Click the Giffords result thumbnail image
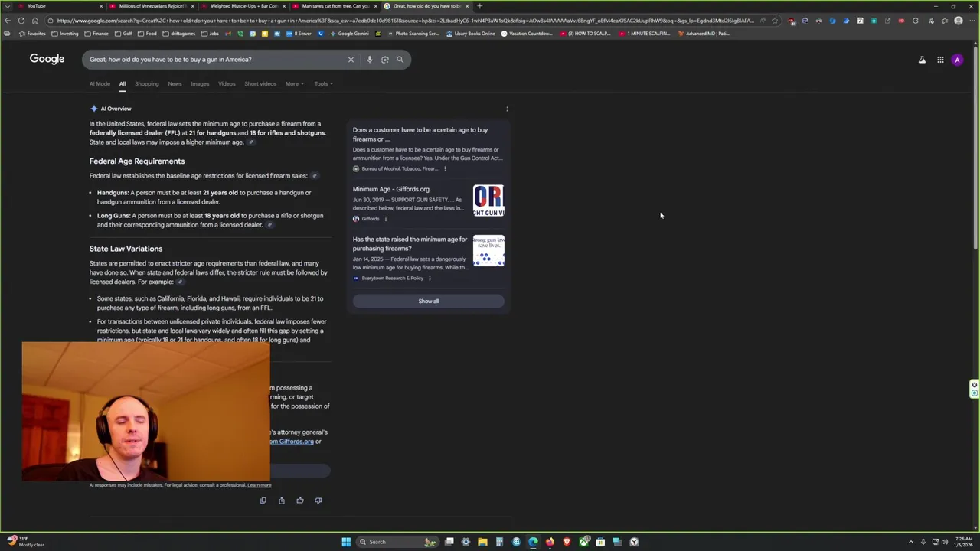 coord(488,201)
